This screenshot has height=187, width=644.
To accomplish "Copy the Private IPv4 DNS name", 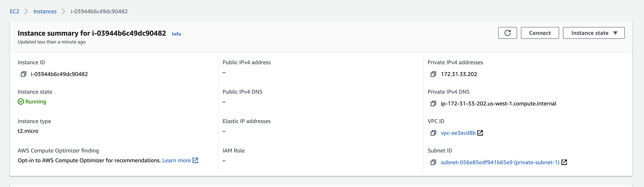I will pos(433,103).
